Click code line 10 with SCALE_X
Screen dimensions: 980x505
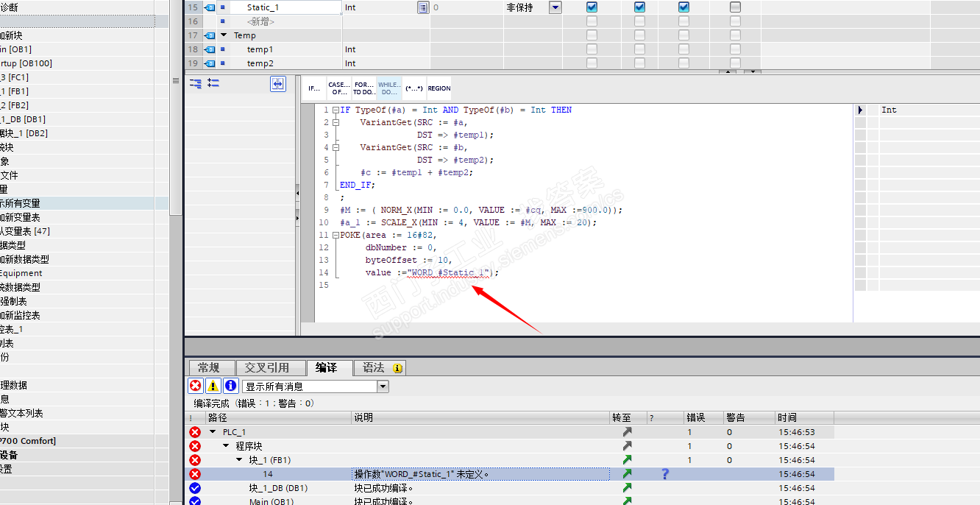tap(468, 222)
